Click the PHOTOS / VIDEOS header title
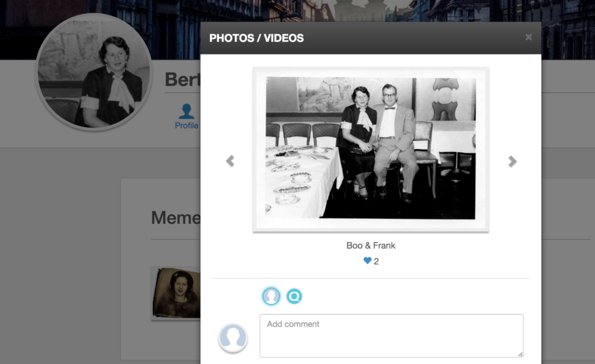 coord(256,38)
